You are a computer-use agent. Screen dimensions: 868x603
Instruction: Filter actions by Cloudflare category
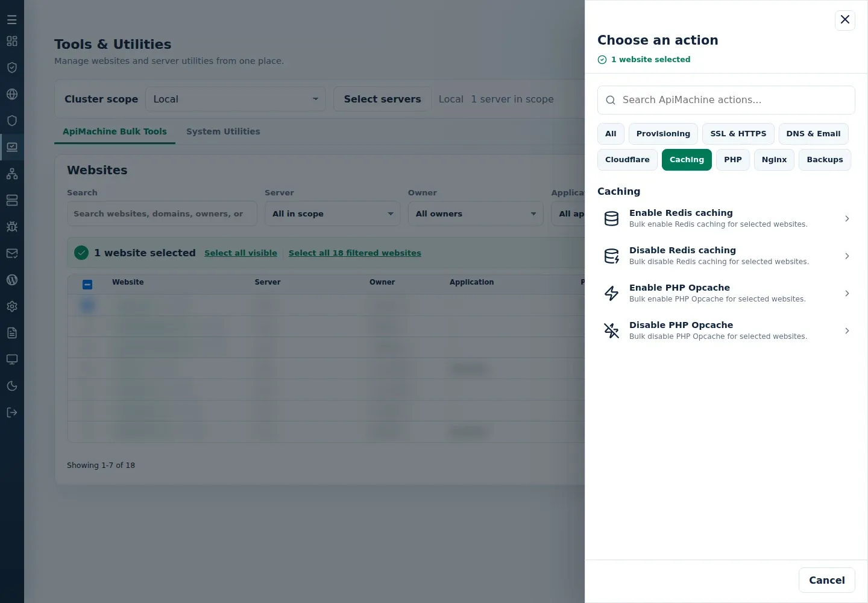[627, 160]
